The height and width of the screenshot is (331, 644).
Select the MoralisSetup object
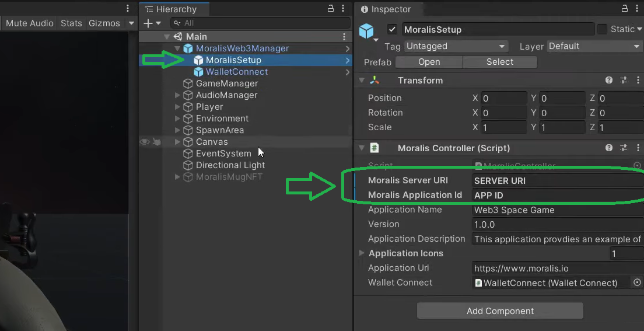233,60
